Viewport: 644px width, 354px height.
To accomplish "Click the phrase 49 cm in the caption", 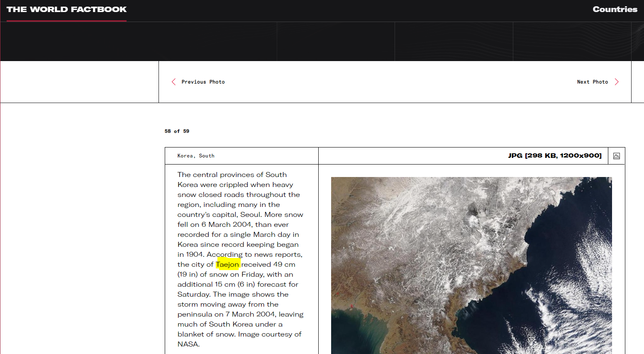I will click(284, 264).
